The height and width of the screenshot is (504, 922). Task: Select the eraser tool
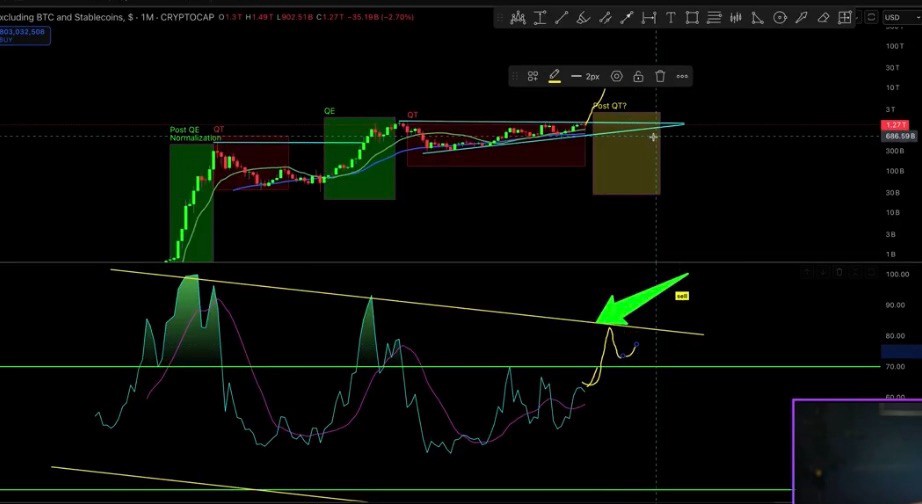tap(823, 18)
